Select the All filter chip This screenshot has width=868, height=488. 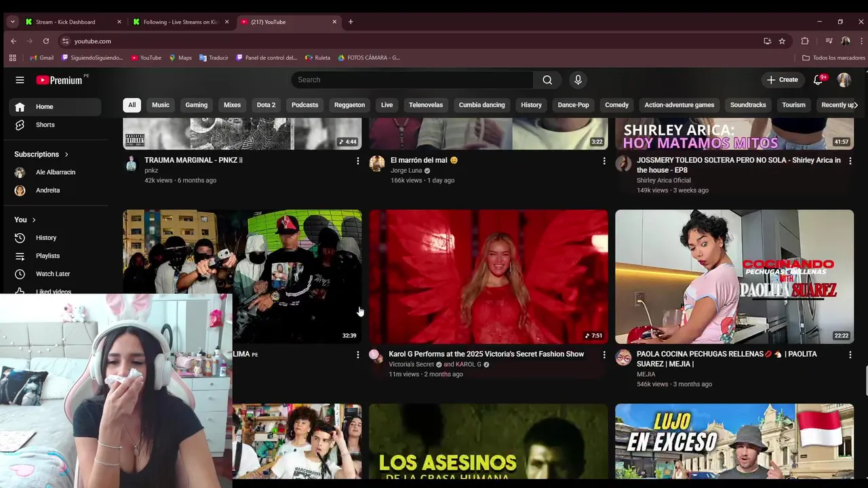pyautogui.click(x=132, y=105)
